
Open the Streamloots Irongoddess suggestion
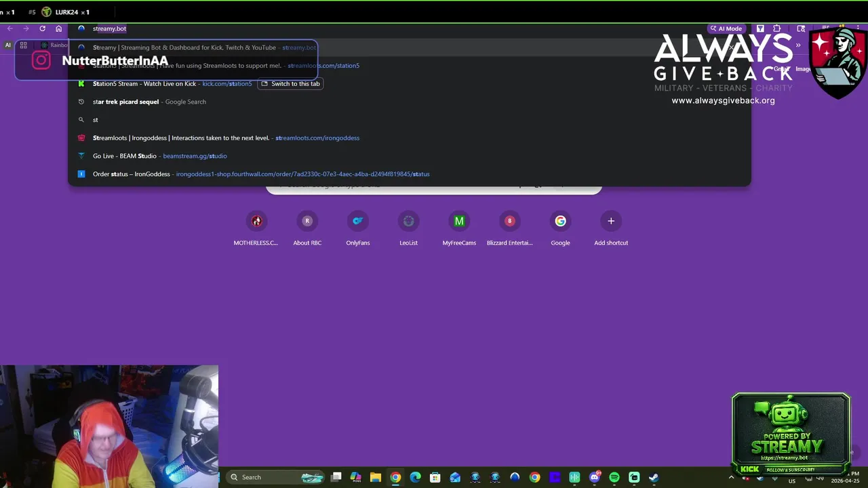coord(409,138)
